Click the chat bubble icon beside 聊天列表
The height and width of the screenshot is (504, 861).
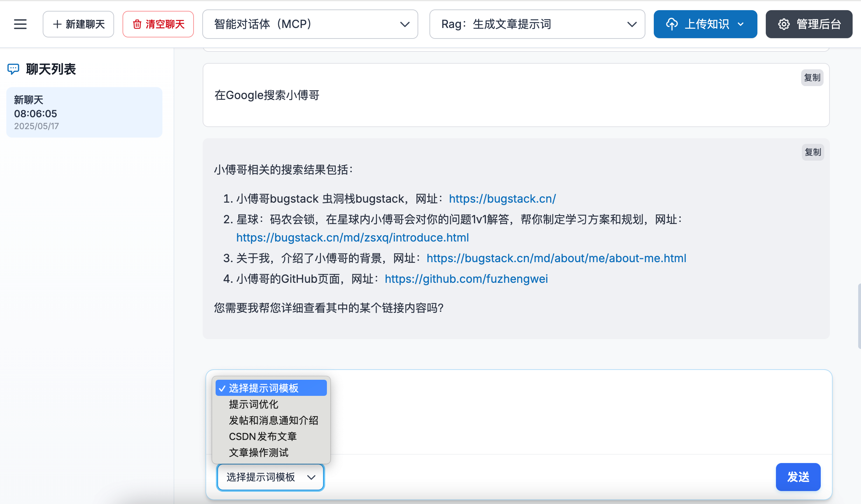pyautogui.click(x=13, y=69)
